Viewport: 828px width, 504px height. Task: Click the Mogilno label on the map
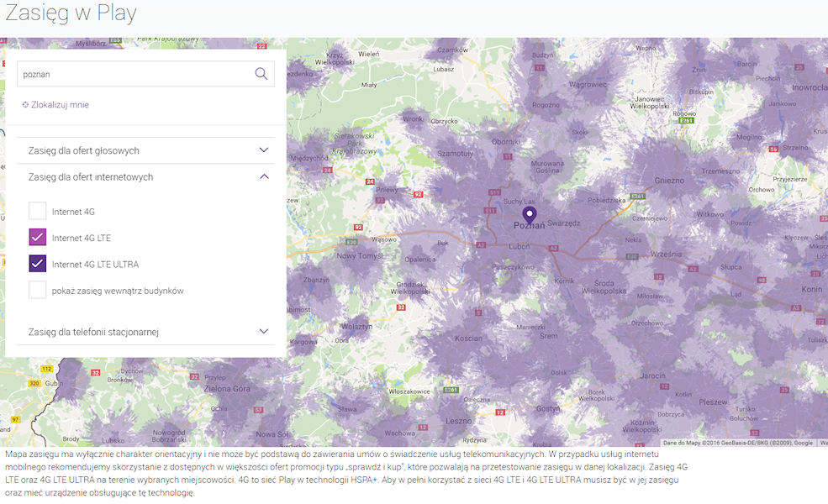tap(749, 137)
